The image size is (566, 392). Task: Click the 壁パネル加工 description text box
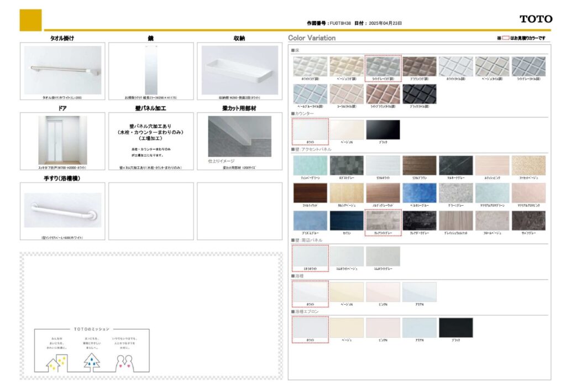(150, 142)
